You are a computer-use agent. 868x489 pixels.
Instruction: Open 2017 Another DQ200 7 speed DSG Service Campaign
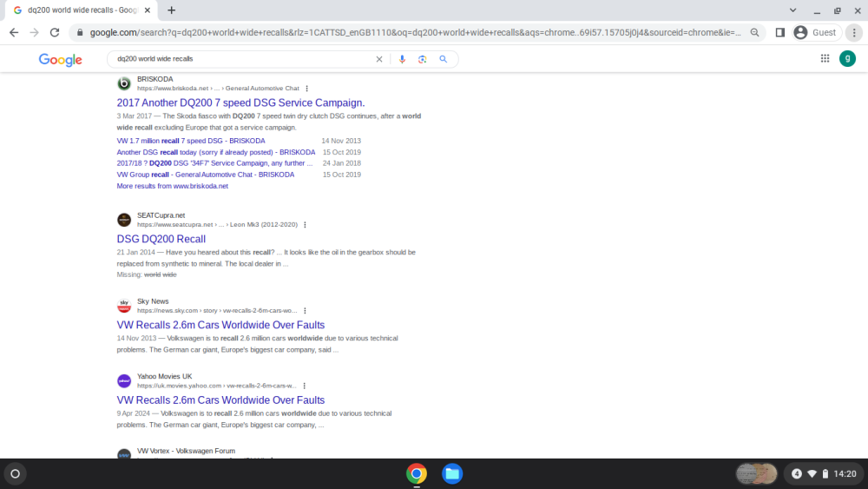pos(240,102)
